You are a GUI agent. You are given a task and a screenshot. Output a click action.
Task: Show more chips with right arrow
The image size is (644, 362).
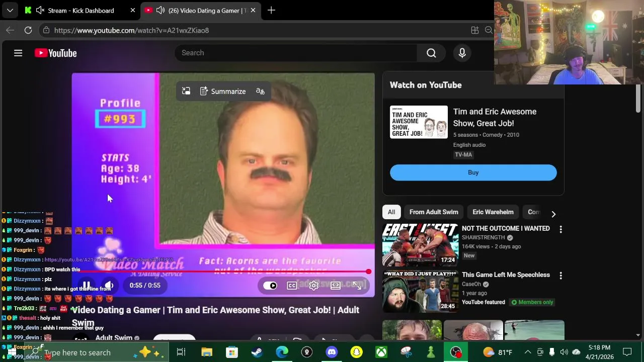tap(553, 214)
